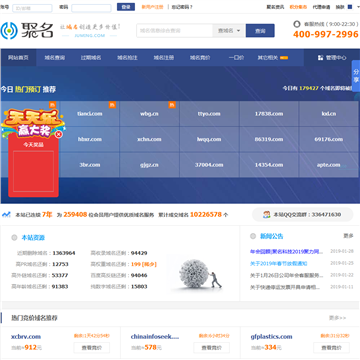Open 聚名资讯 top link

coord(275,7)
